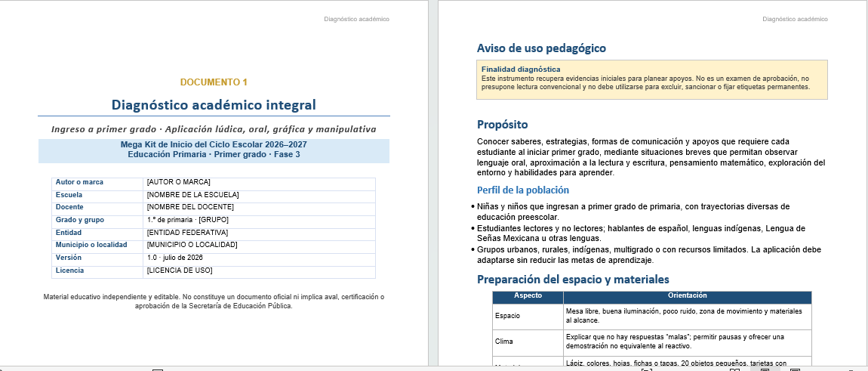Click the "Clima" row label in the table

point(503,342)
